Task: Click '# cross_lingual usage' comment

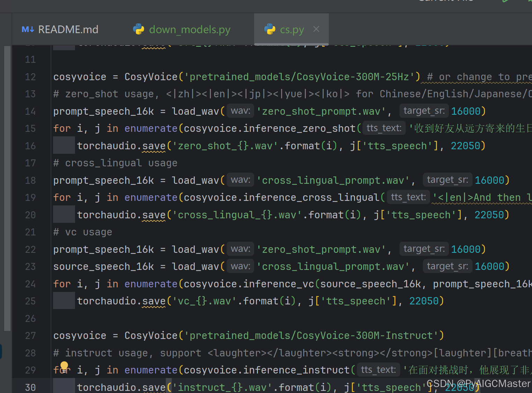Action: [115, 163]
